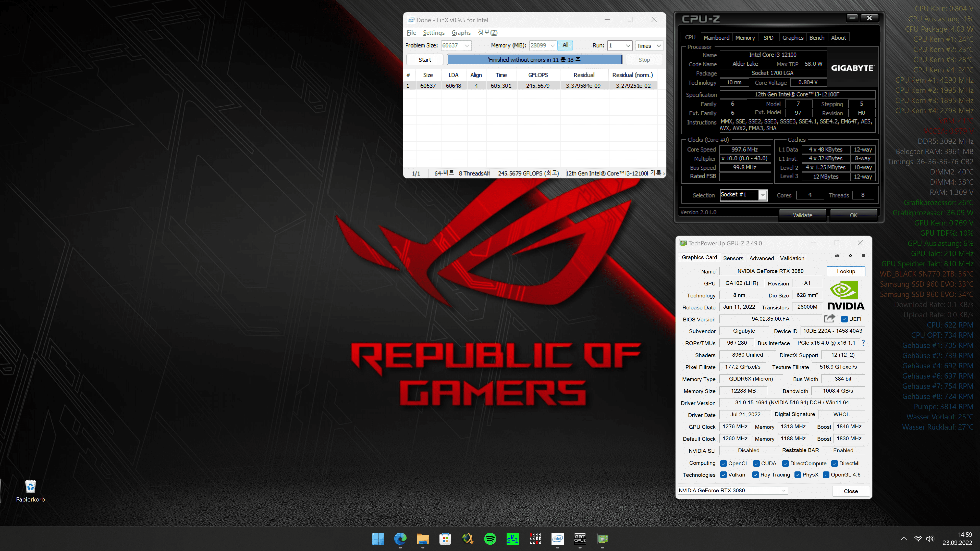Expand the Problem Size dropdown in LinX
This screenshot has height=551, width=980.
[467, 46]
